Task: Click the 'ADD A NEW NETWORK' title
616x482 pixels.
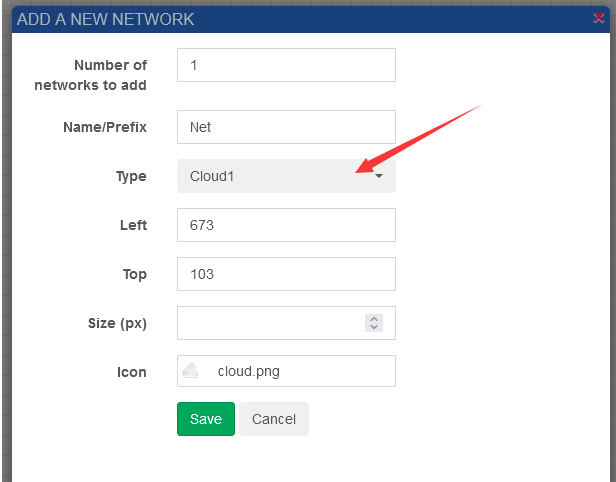Action: (x=105, y=19)
